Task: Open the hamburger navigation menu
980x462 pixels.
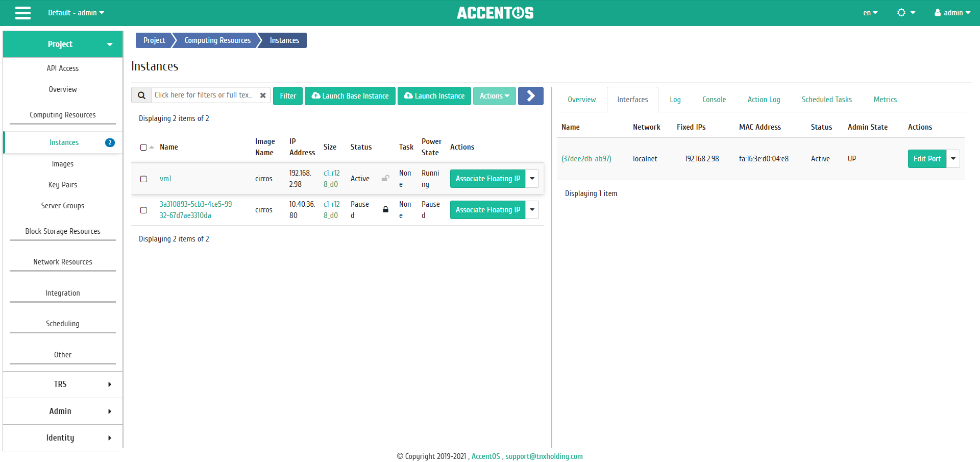Action: pos(22,13)
